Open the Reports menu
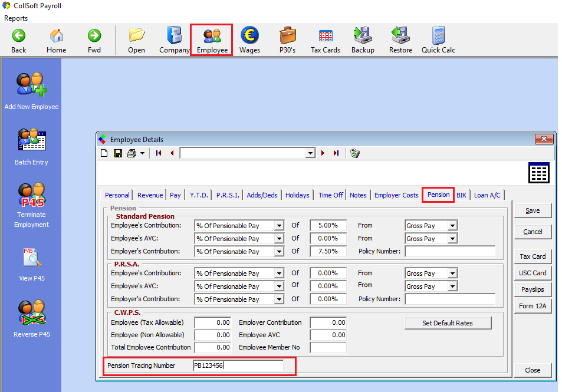 16,18
